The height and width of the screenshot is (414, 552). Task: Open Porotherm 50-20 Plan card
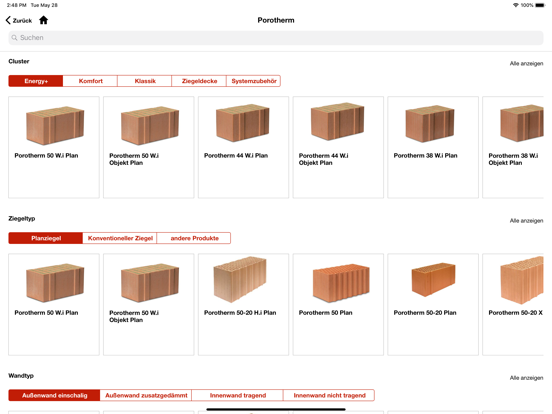[x=433, y=305]
